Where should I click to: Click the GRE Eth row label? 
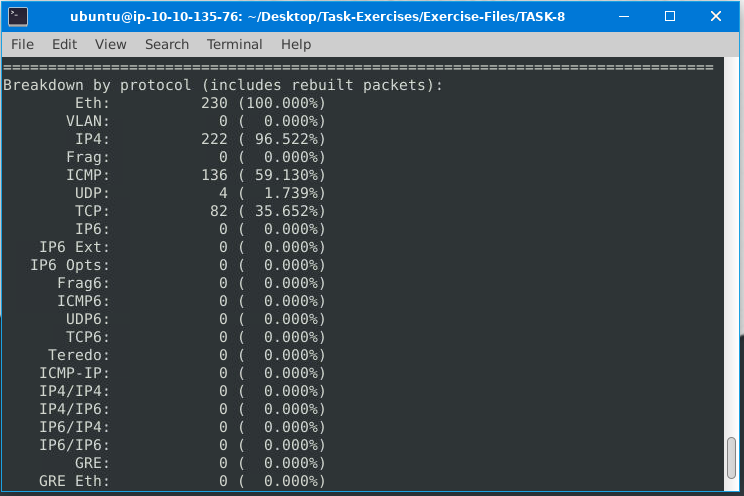tap(74, 481)
